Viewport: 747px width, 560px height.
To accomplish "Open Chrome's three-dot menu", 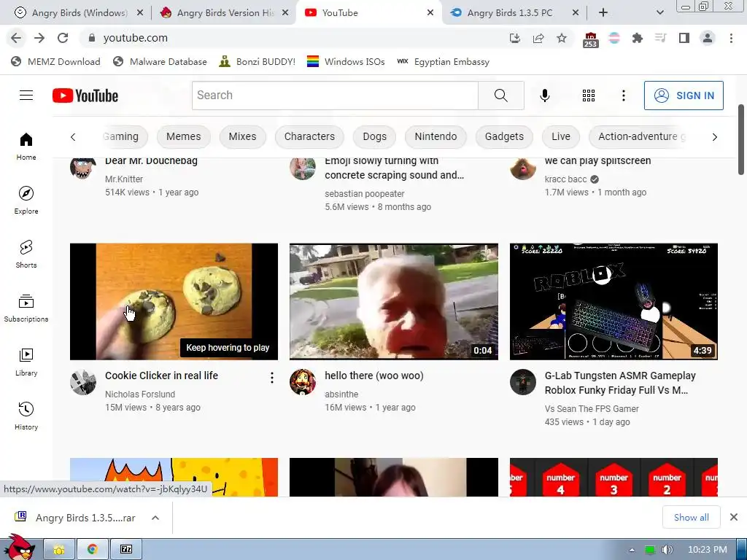I will 731,38.
